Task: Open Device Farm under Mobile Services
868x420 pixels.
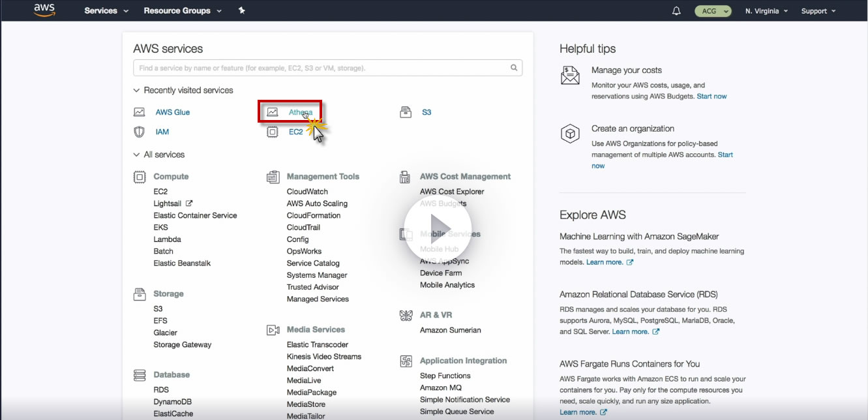Action: click(x=441, y=273)
